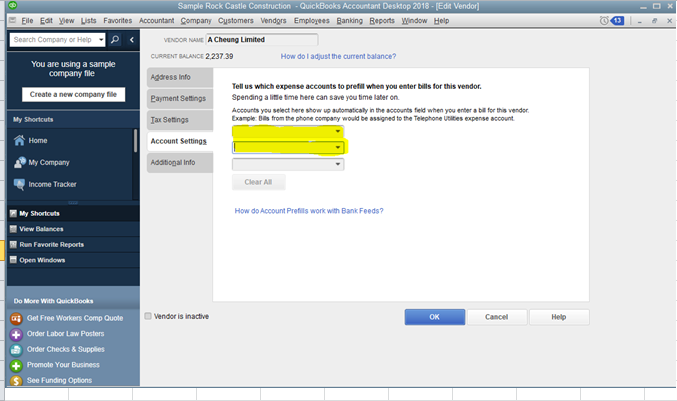Click the 13 alerts badge
The image size is (677, 401).
point(617,20)
